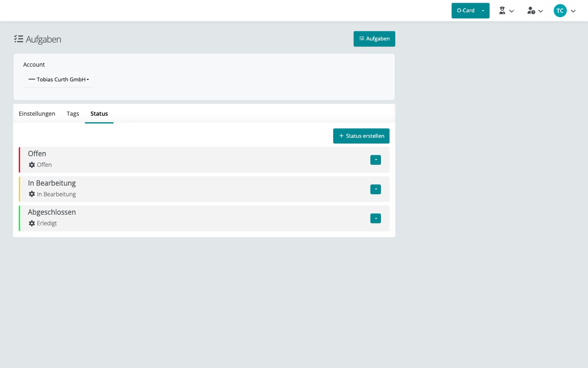The height and width of the screenshot is (368, 588).
Task: Open chevron next to concierge icon
Action: tap(512, 11)
